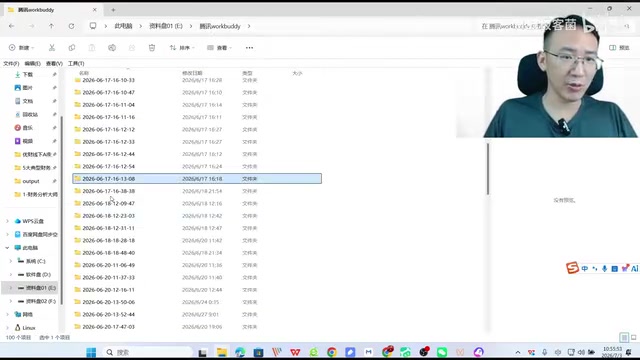The width and height of the screenshot is (640, 360).
Task: Click 此电脑 in the address breadcrumb
Action: click(x=123, y=26)
